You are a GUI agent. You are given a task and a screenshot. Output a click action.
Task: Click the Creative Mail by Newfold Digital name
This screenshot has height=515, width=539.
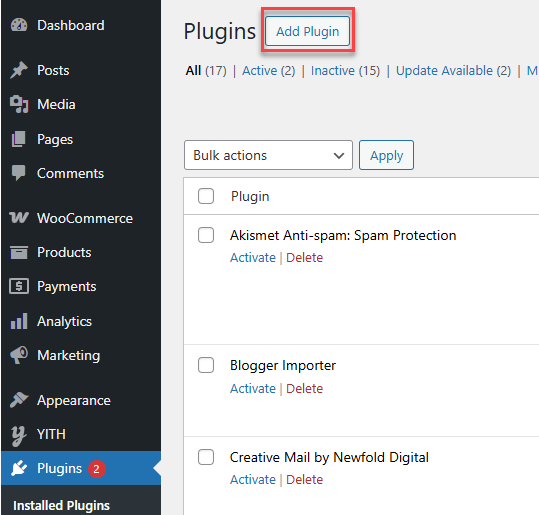[x=329, y=458]
